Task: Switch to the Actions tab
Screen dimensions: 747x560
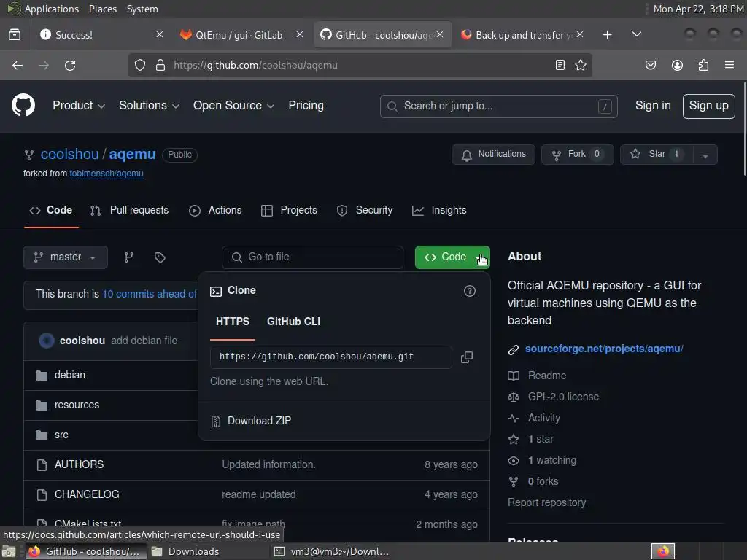Action: point(215,210)
